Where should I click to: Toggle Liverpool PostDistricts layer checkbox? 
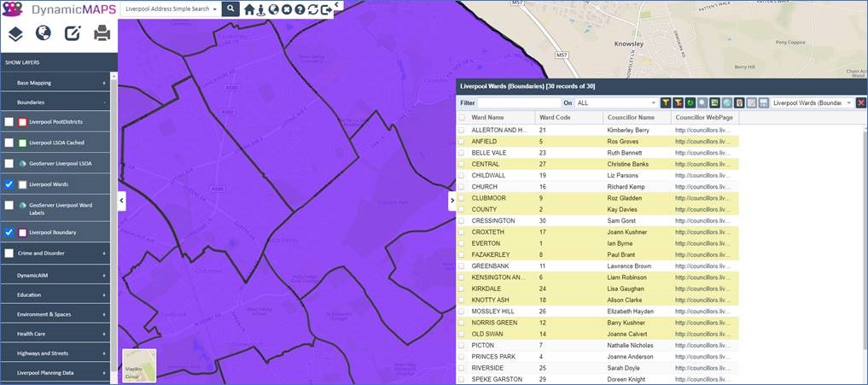click(9, 122)
